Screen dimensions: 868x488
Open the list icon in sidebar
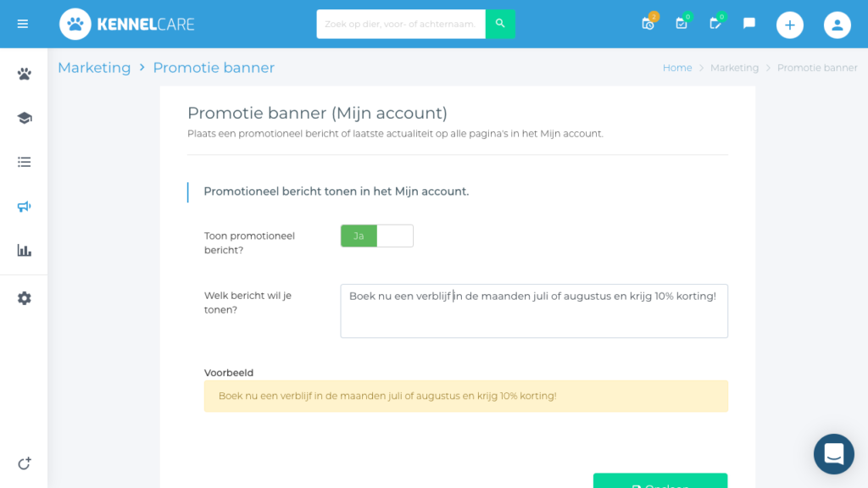24,162
